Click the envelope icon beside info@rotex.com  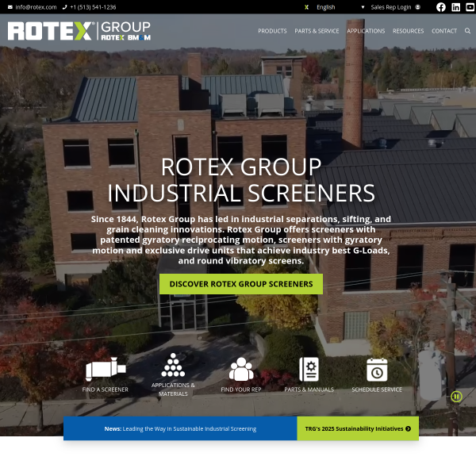(10, 7)
